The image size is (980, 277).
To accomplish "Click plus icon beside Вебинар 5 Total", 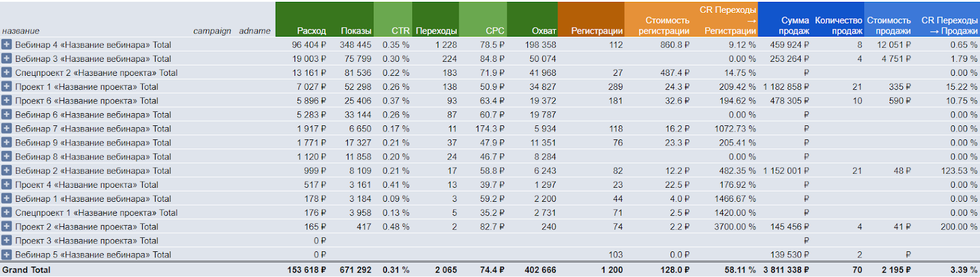I will click(x=7, y=255).
